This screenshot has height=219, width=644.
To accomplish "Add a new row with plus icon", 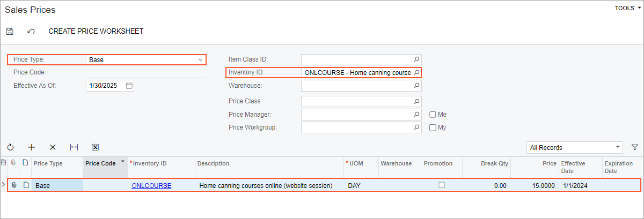I will 32,147.
